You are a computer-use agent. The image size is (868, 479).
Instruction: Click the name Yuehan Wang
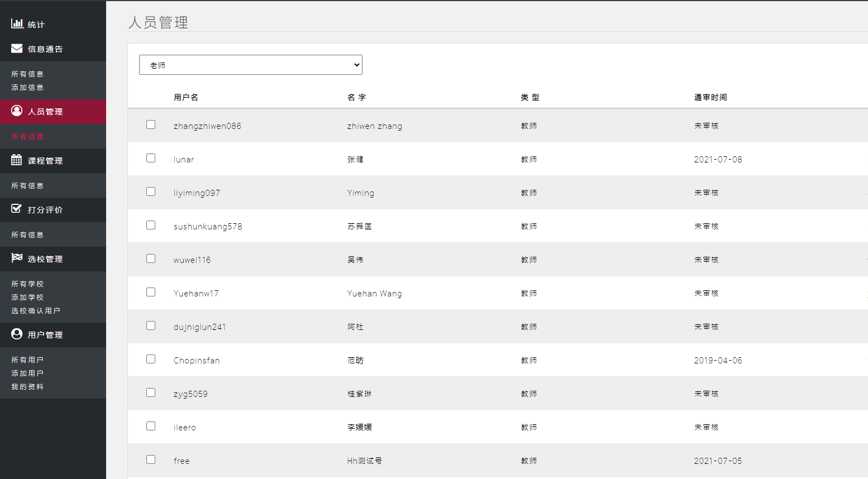click(x=375, y=294)
